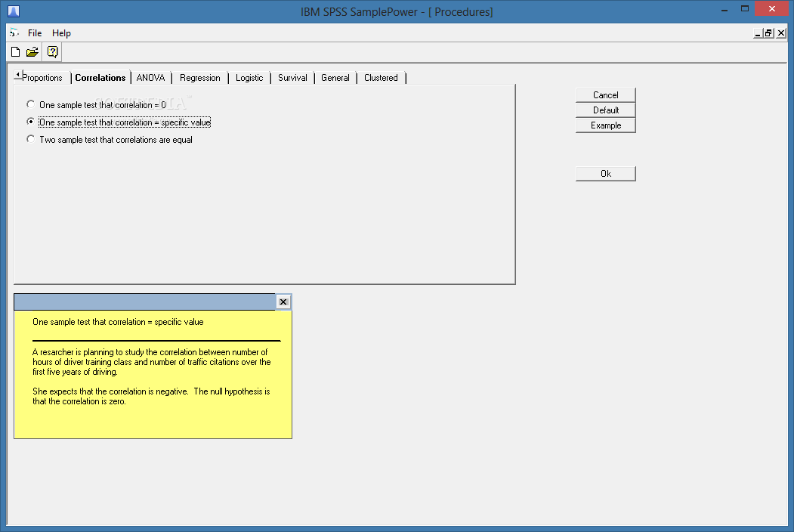794x532 pixels.
Task: Click the paragraph starting 'A resarcher is planning'
Action: click(151, 362)
